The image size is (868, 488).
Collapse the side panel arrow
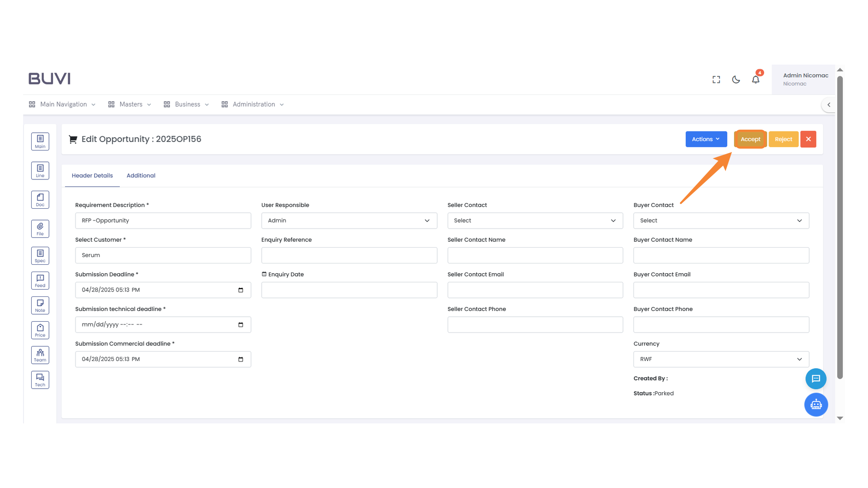[x=829, y=104]
